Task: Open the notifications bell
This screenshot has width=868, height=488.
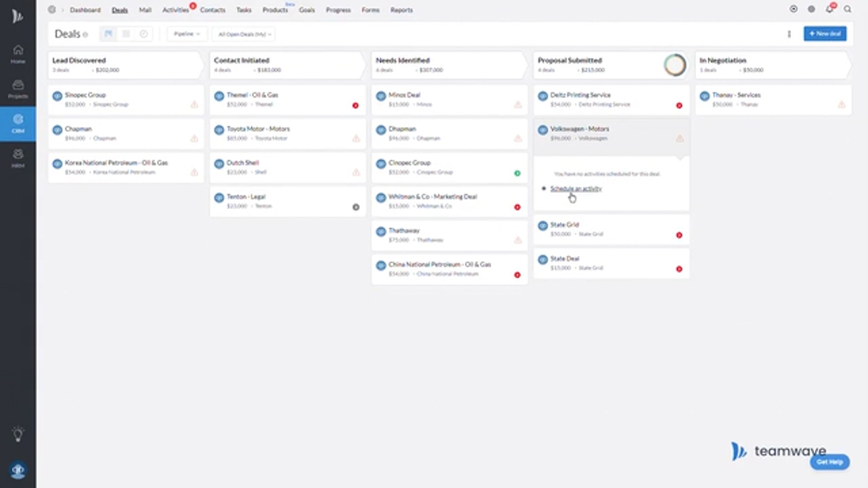Action: (x=829, y=9)
